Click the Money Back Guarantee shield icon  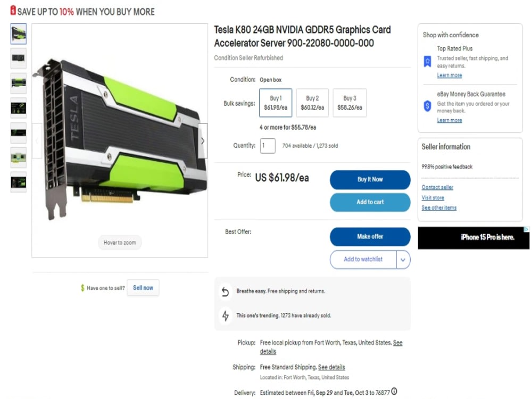[x=428, y=106]
